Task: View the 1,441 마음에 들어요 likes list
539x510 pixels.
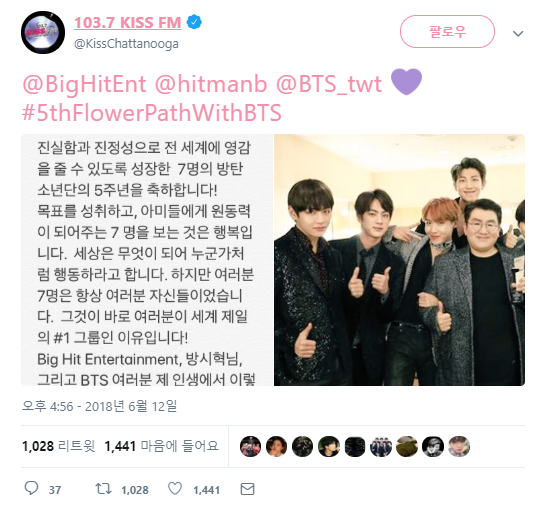Action: 162,446
